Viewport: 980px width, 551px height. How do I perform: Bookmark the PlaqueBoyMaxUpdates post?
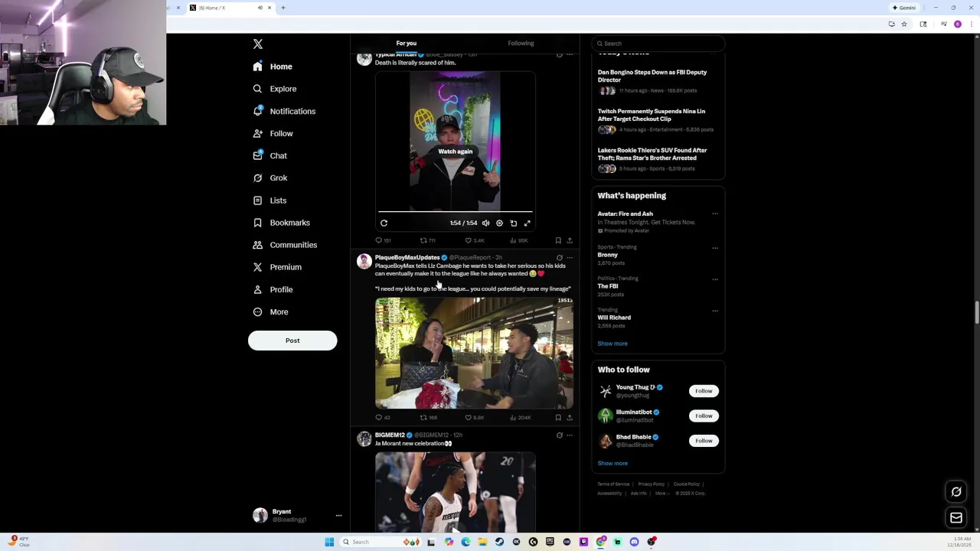point(558,418)
